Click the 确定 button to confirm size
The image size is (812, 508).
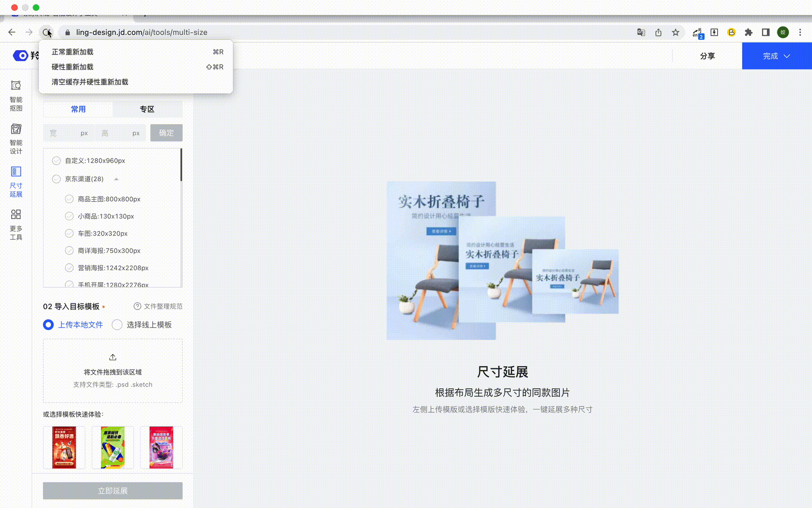[166, 133]
